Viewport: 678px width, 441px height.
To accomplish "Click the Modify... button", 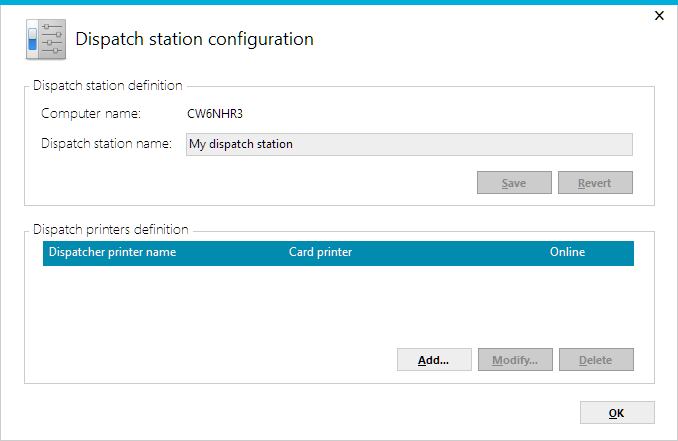I will (x=515, y=360).
